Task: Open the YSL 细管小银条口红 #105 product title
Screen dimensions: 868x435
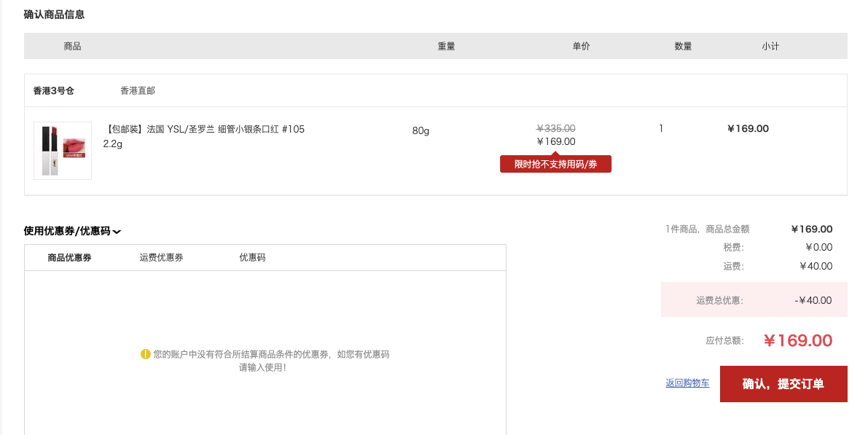Action: tap(204, 136)
